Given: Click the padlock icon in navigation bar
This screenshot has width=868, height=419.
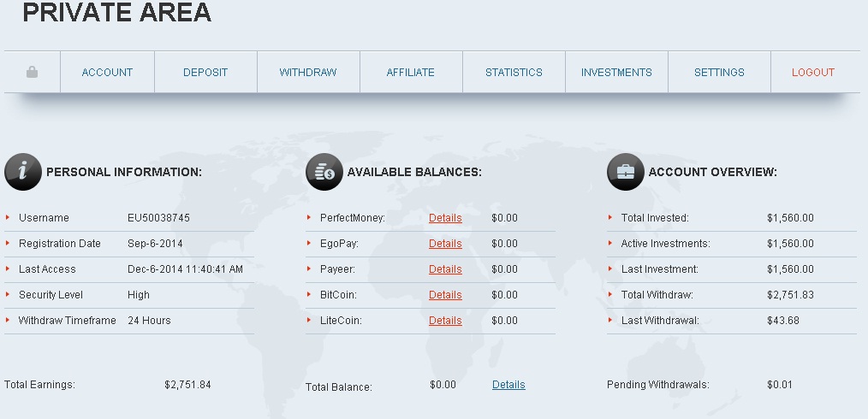Looking at the screenshot, I should pyautogui.click(x=33, y=72).
